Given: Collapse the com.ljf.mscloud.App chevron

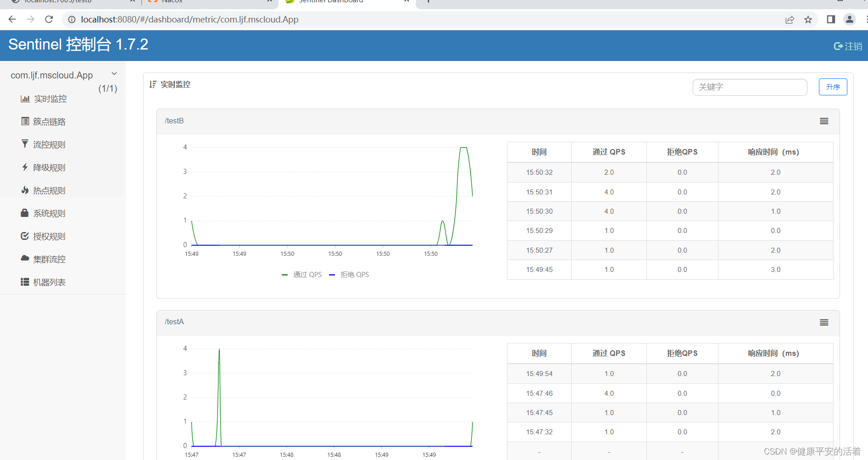Looking at the screenshot, I should coord(114,74).
